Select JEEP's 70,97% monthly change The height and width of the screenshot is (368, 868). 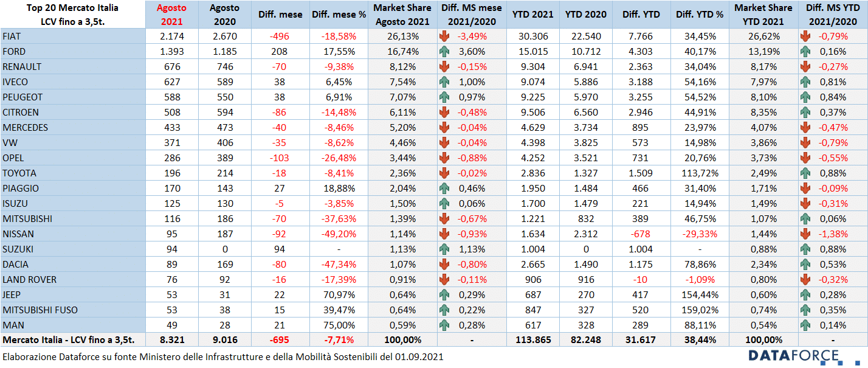tap(339, 294)
